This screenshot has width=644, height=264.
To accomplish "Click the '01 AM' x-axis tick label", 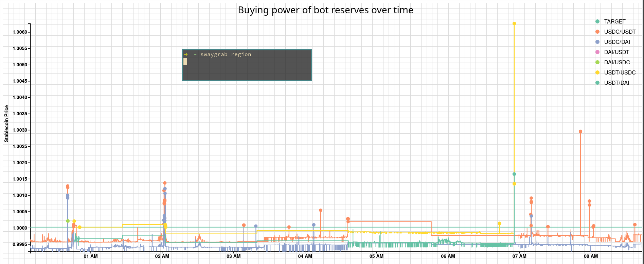I will pyautogui.click(x=91, y=256).
